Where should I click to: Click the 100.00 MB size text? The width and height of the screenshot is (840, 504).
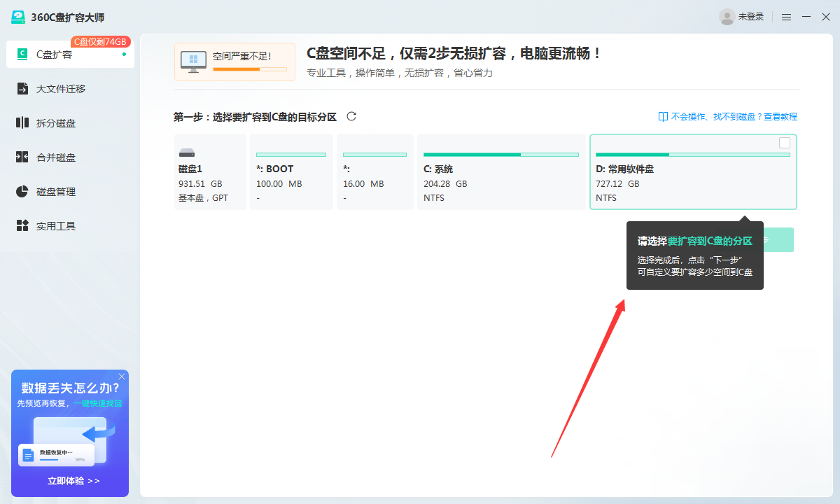coord(279,184)
